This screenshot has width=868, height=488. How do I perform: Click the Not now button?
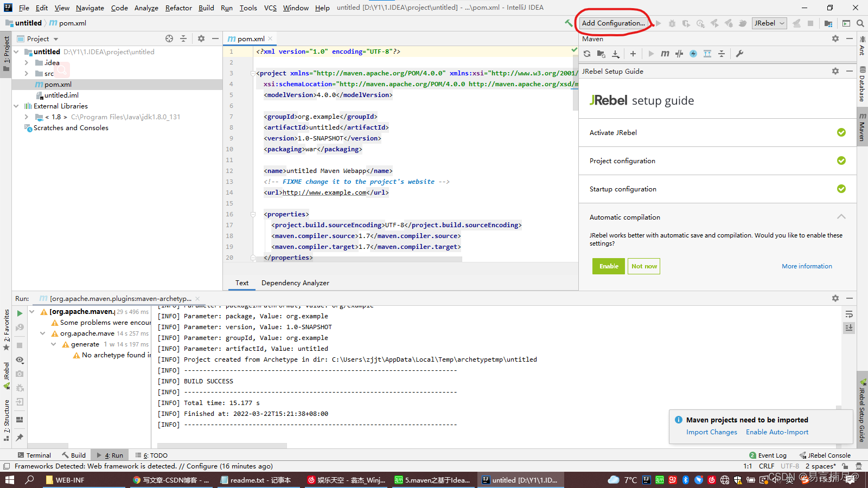[644, 266]
